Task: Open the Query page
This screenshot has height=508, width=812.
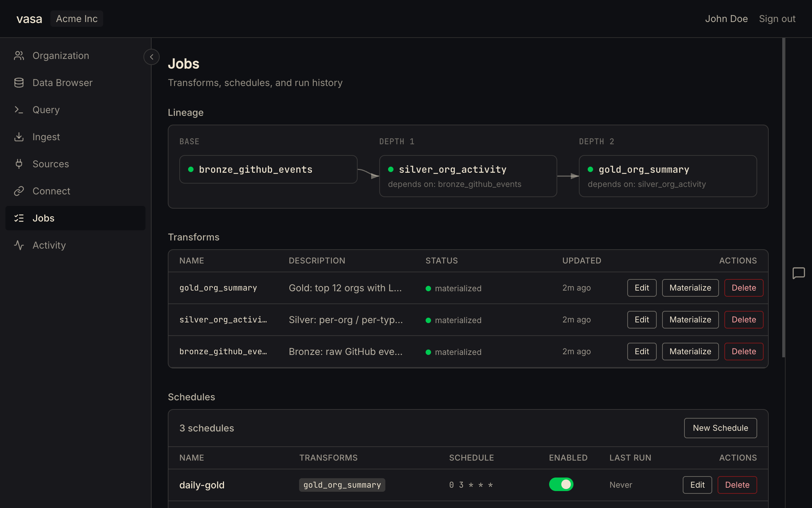Action: click(75, 110)
